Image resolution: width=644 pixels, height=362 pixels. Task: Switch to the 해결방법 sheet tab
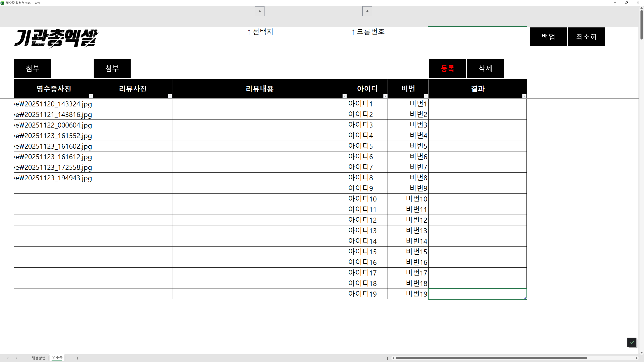(38, 358)
